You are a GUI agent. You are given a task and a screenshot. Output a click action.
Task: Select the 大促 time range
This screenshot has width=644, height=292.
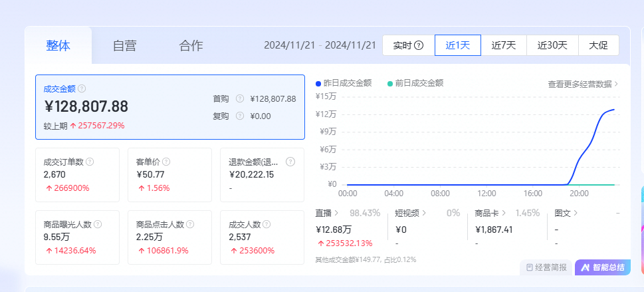point(598,45)
